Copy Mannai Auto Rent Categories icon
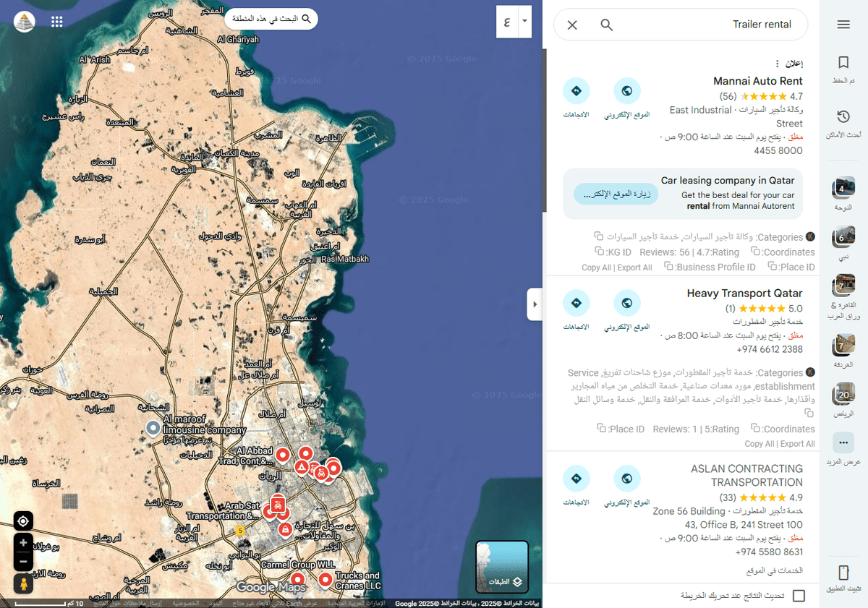868x608 pixels. [x=598, y=236]
